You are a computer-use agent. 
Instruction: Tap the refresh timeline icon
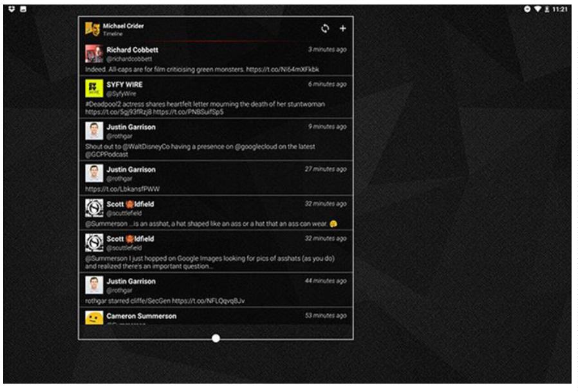[x=325, y=28]
